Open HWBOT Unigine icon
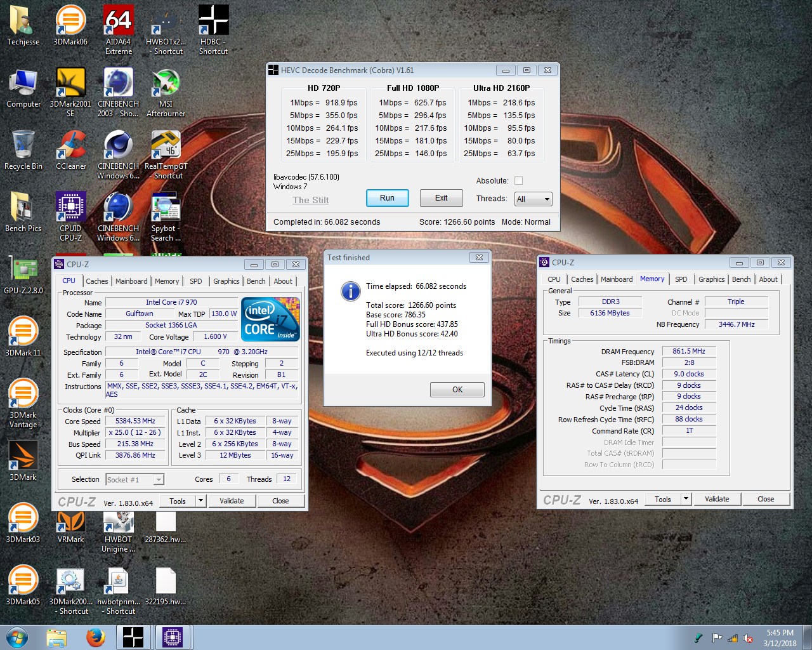The height and width of the screenshot is (650, 812). (x=119, y=531)
